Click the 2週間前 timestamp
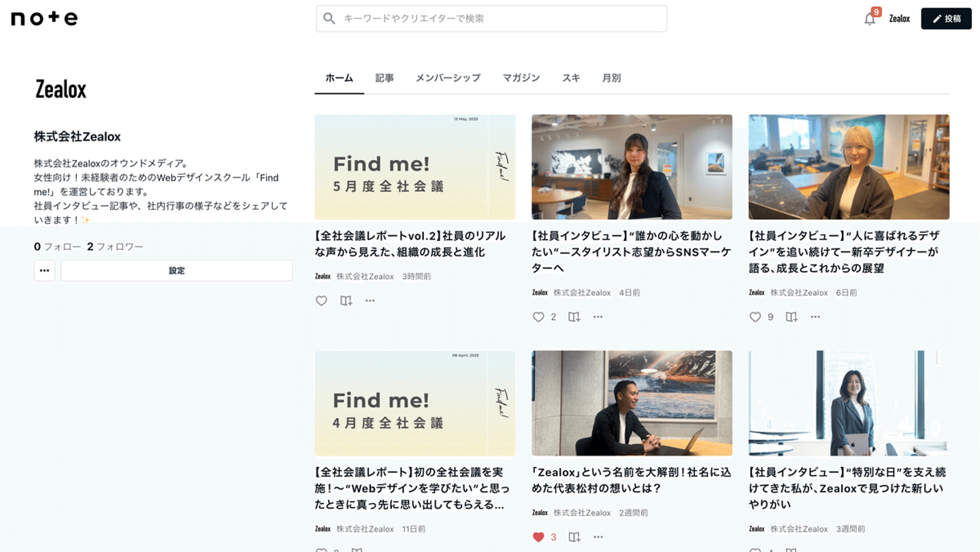The image size is (980, 552). [634, 513]
